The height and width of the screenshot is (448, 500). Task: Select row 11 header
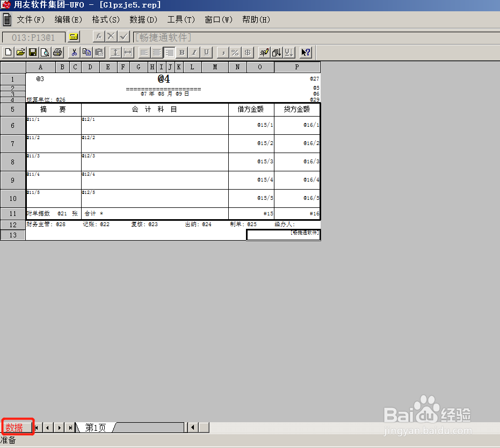click(x=13, y=214)
